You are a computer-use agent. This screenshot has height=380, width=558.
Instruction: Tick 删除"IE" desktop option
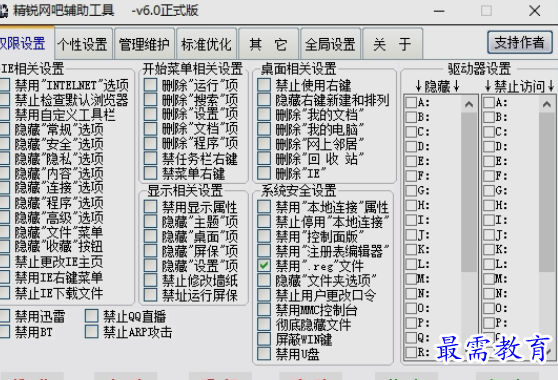[264, 173]
